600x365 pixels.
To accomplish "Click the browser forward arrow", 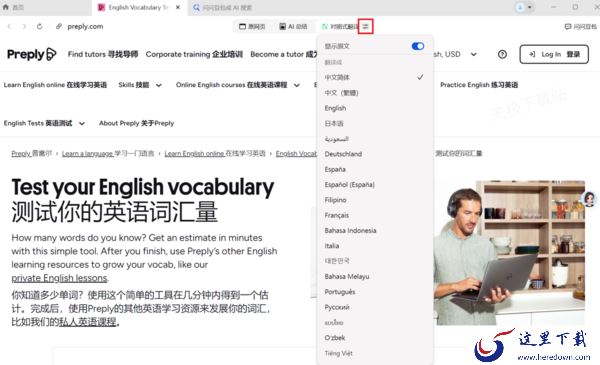I will coord(24,26).
